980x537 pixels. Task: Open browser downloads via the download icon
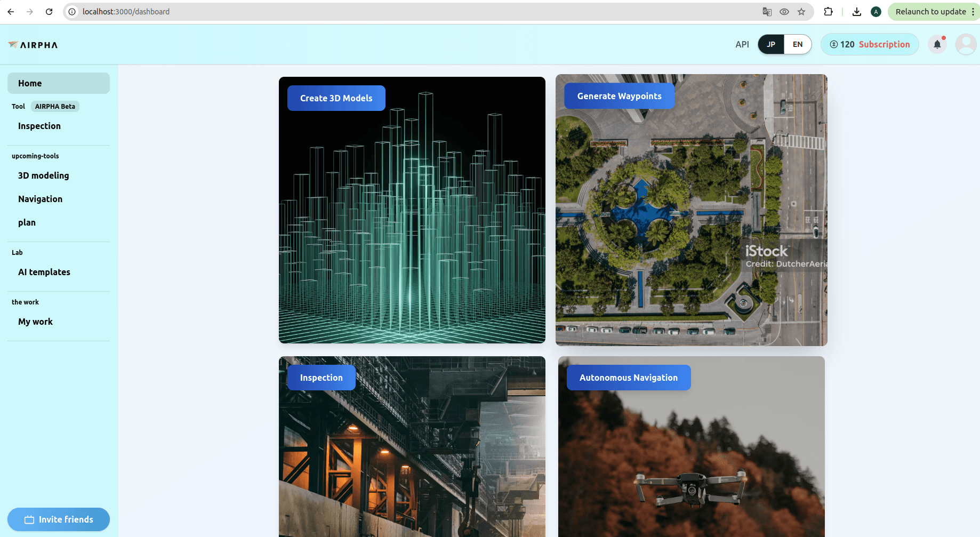[856, 11]
